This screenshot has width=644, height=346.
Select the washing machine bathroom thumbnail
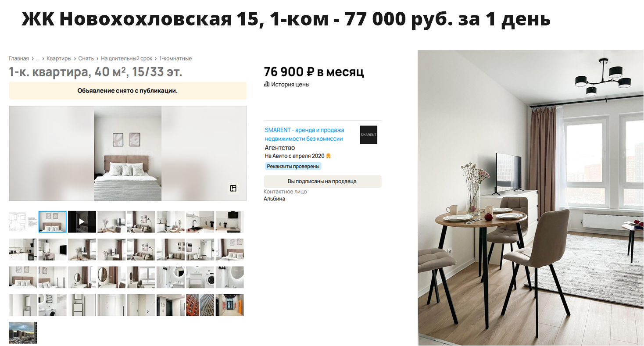(x=200, y=277)
